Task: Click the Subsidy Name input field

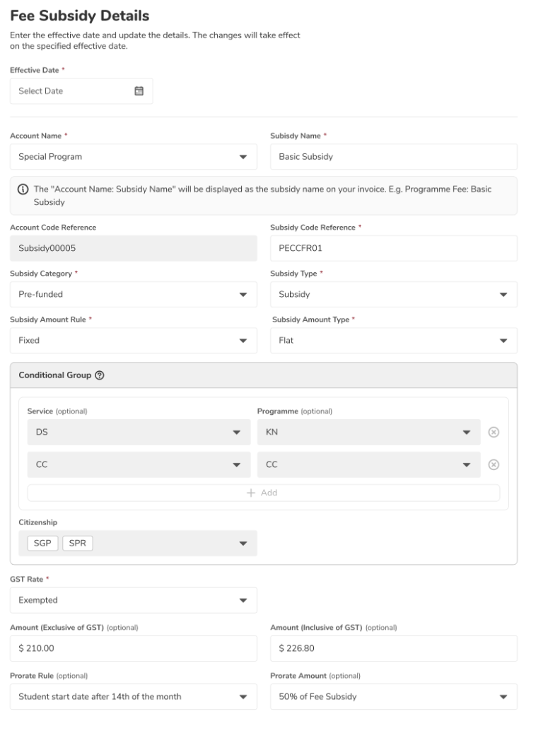Action: pyautogui.click(x=393, y=157)
